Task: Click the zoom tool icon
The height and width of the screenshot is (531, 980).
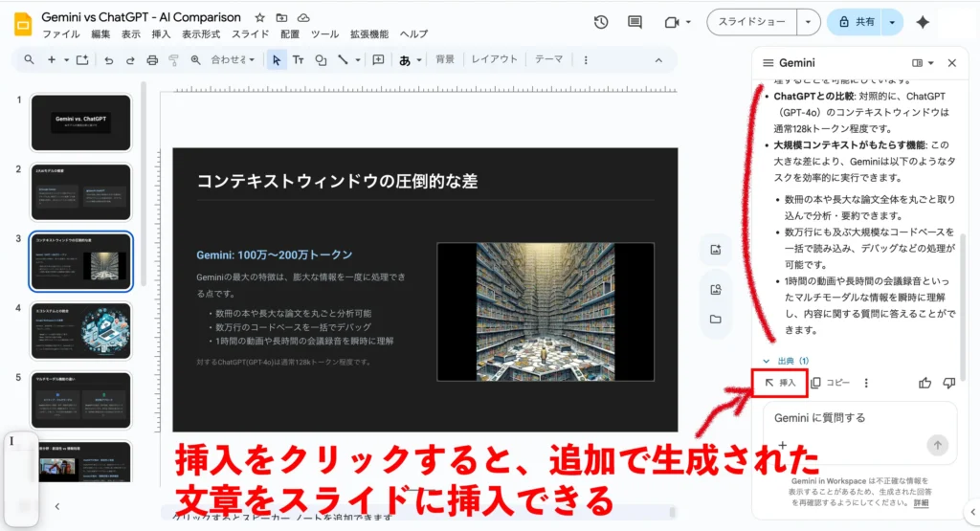Action: coord(195,60)
